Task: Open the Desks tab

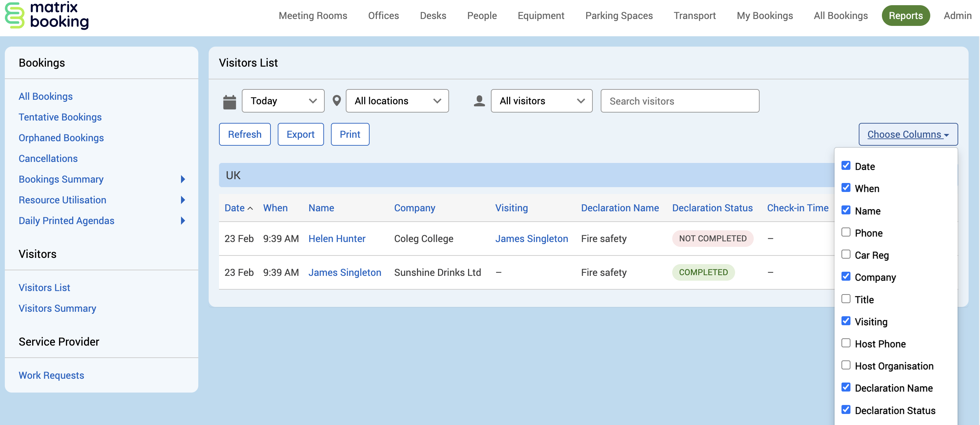Action: [433, 16]
